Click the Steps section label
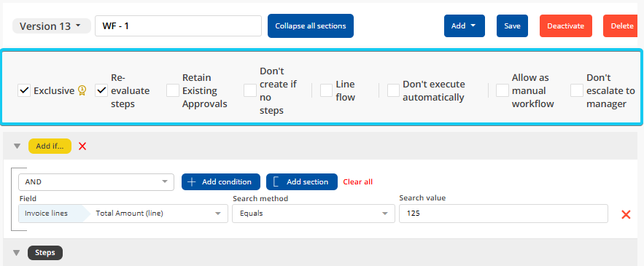Screen dimensions: 644x266 (45, 253)
